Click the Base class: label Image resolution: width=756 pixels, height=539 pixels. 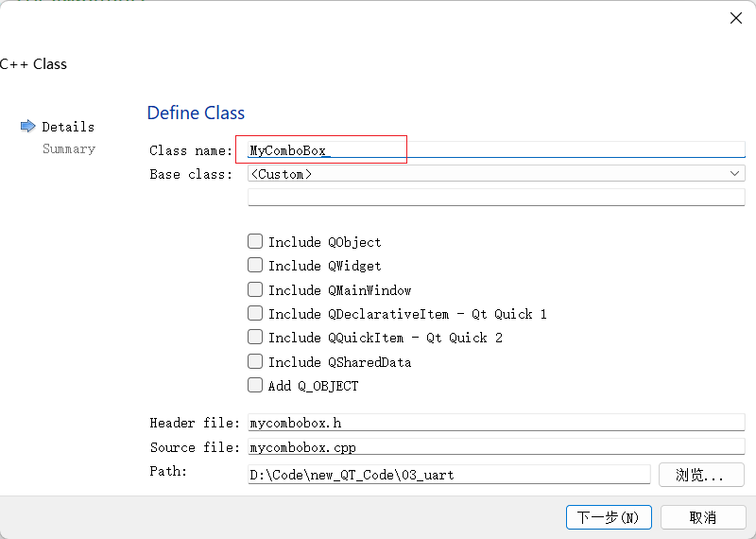[x=191, y=174]
